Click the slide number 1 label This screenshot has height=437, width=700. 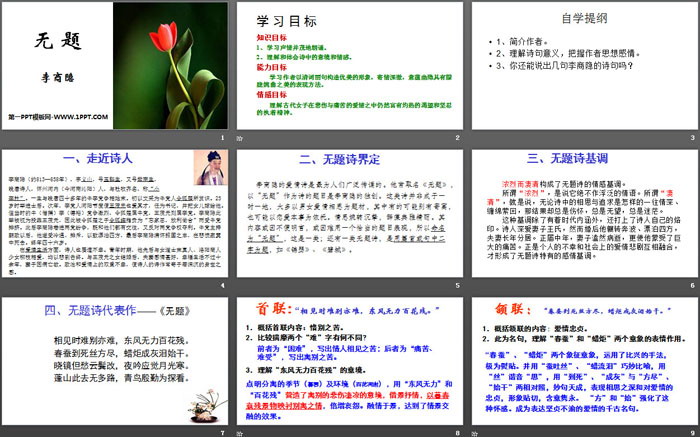(x=222, y=138)
